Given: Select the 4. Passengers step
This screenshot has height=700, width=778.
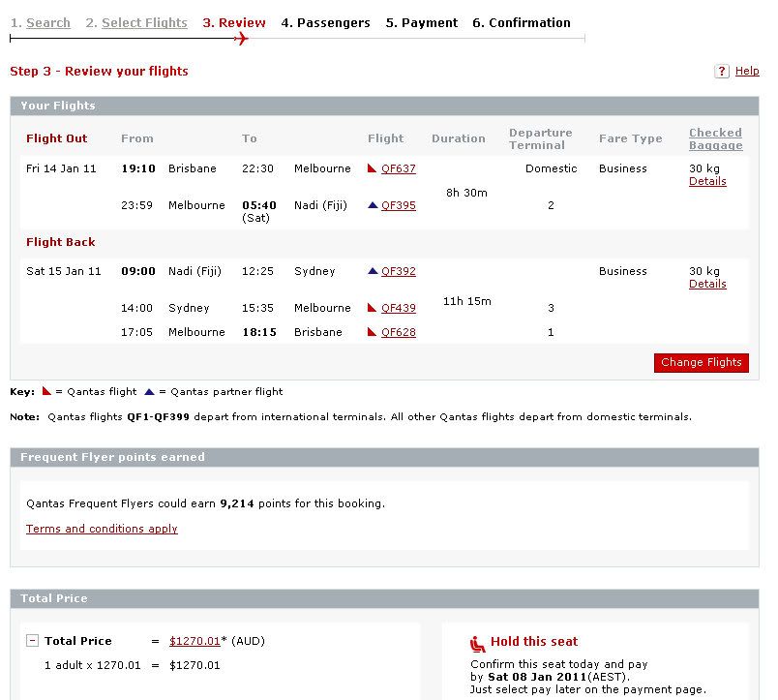Looking at the screenshot, I should click(325, 23).
